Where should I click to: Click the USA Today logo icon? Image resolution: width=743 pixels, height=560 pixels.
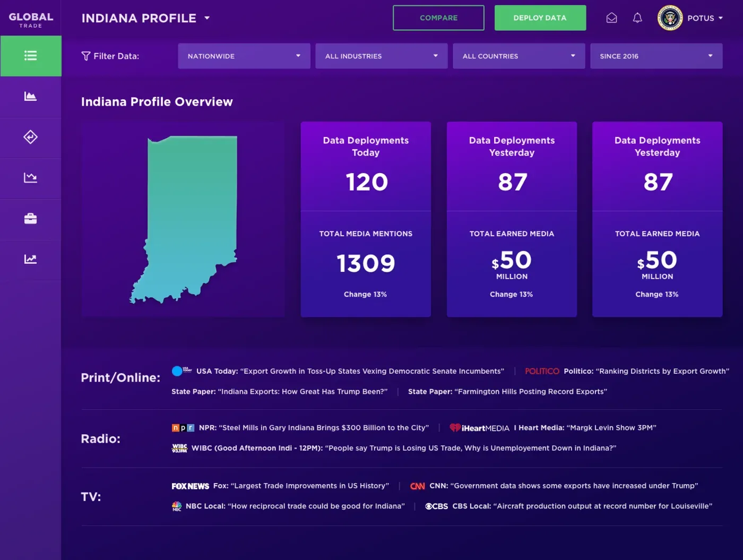click(182, 371)
